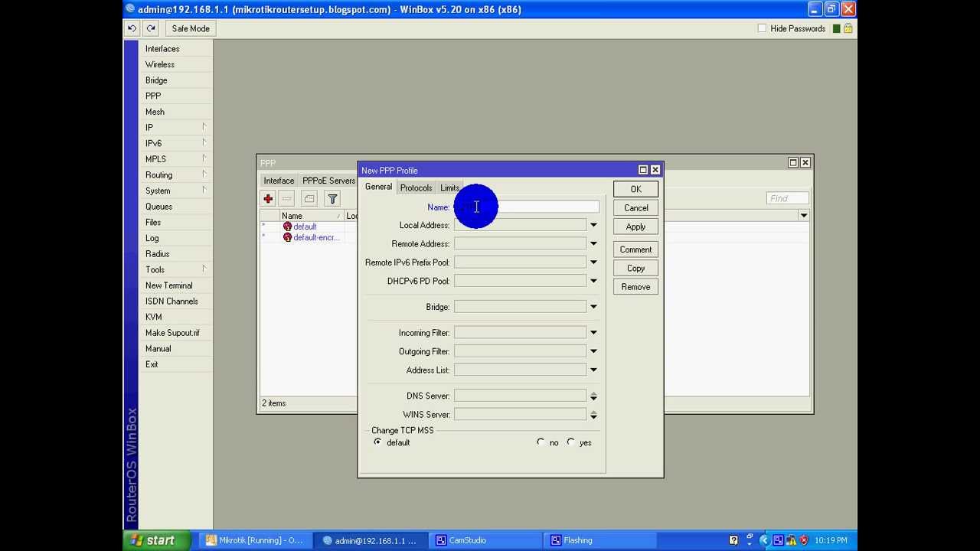
Task: Click the Find search box in PPP window
Action: pos(787,199)
